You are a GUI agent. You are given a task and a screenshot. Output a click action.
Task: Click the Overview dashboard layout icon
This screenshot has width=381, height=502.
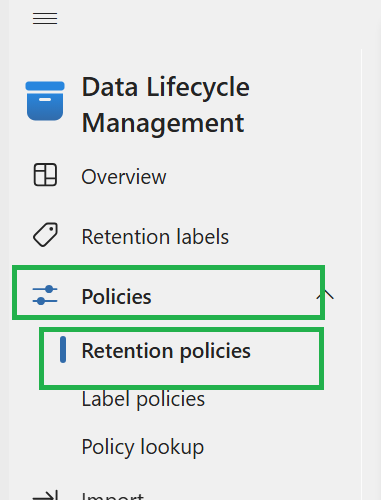click(45, 175)
